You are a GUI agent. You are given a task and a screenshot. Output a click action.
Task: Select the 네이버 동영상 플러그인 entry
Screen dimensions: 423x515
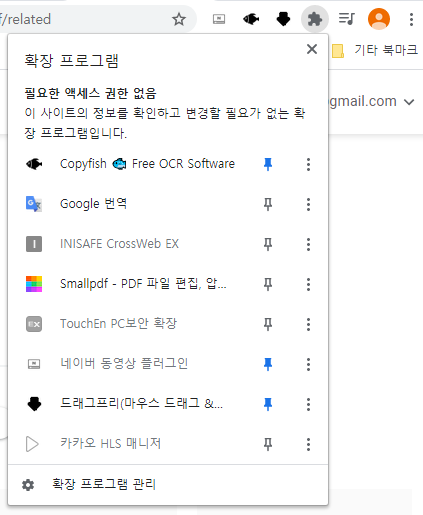(x=124, y=364)
